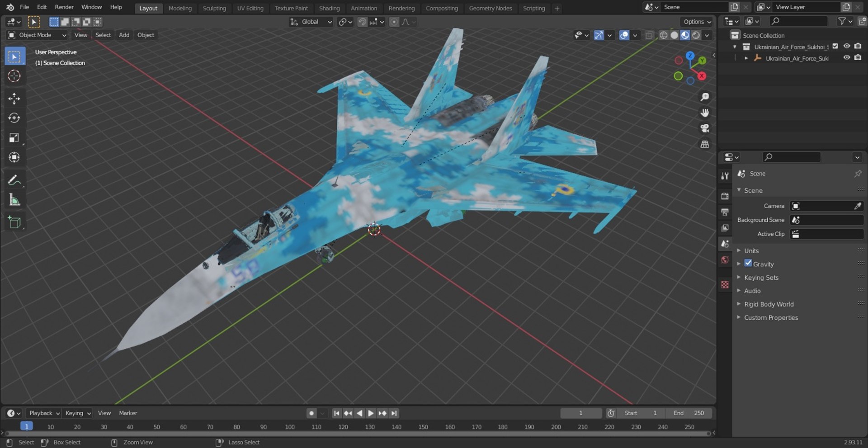This screenshot has height=448, width=868.
Task: Click the End frame field
Action: tap(688, 413)
